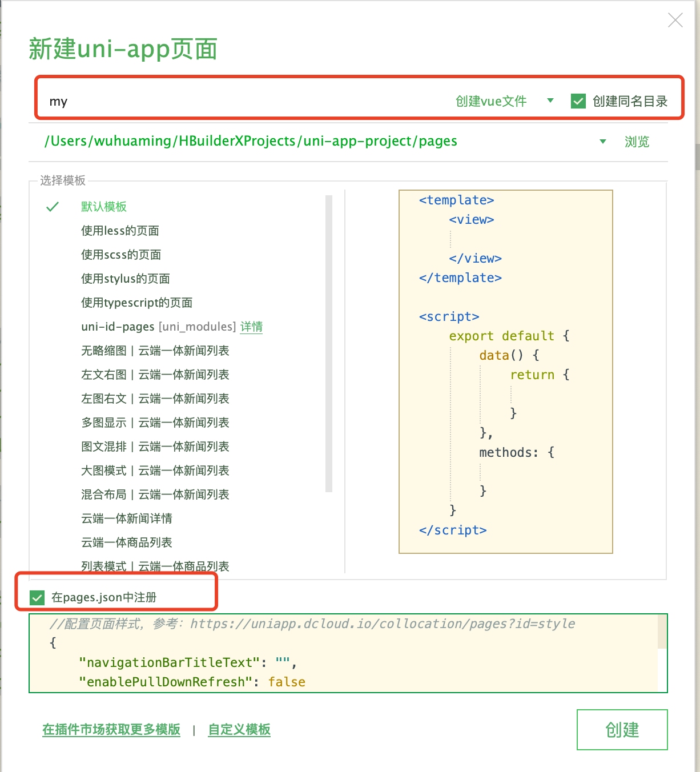This screenshot has height=772, width=700.
Task: Expand the pages path dropdown arrow
Action: 602,141
